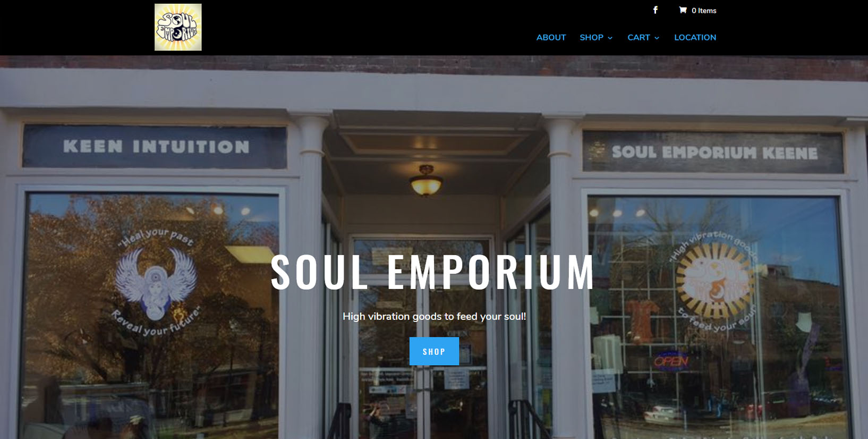The height and width of the screenshot is (439, 868).
Task: Visit the LOCATION page
Action: point(695,38)
